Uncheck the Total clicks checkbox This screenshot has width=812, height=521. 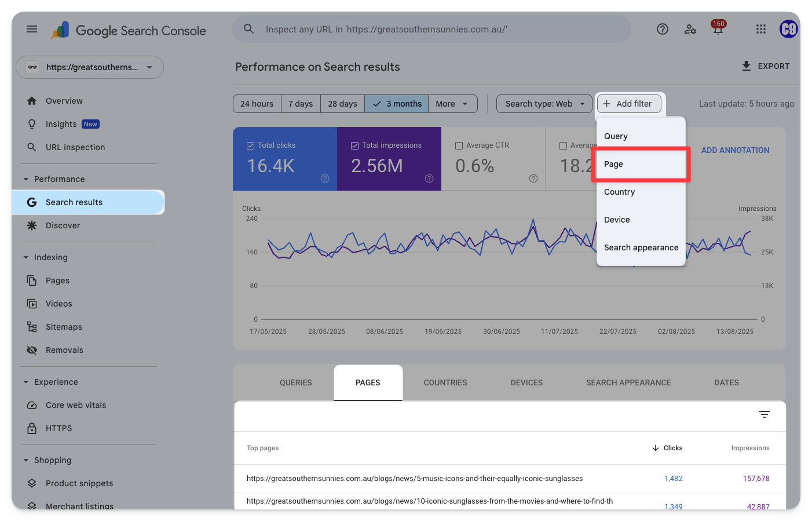(x=251, y=145)
